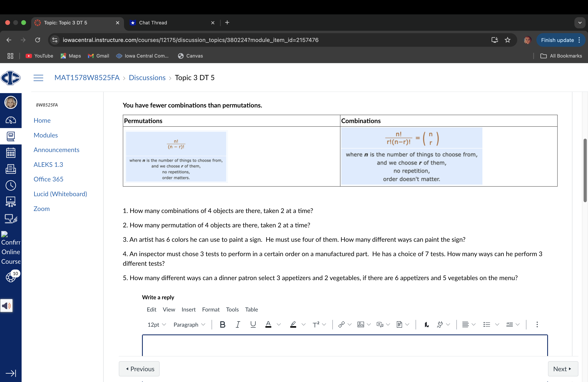Click the Next button
Viewport: 588px width, 382px height.
click(563, 369)
